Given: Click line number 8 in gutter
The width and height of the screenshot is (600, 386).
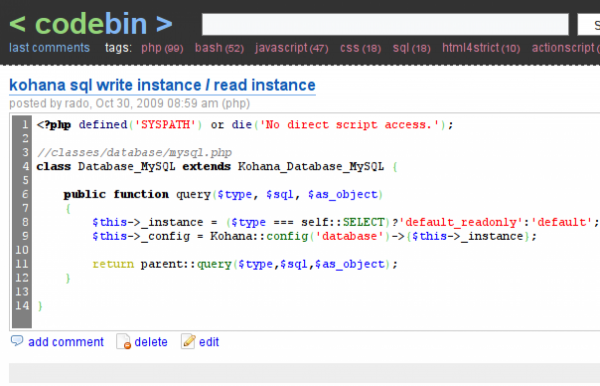Looking at the screenshot, I should pos(25,222).
